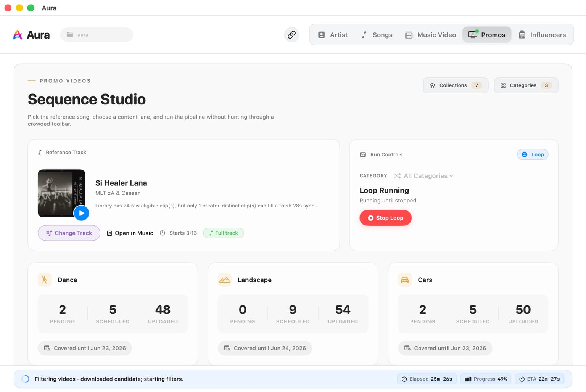Click the link chain icon button
The width and height of the screenshot is (586, 392).
click(x=291, y=35)
